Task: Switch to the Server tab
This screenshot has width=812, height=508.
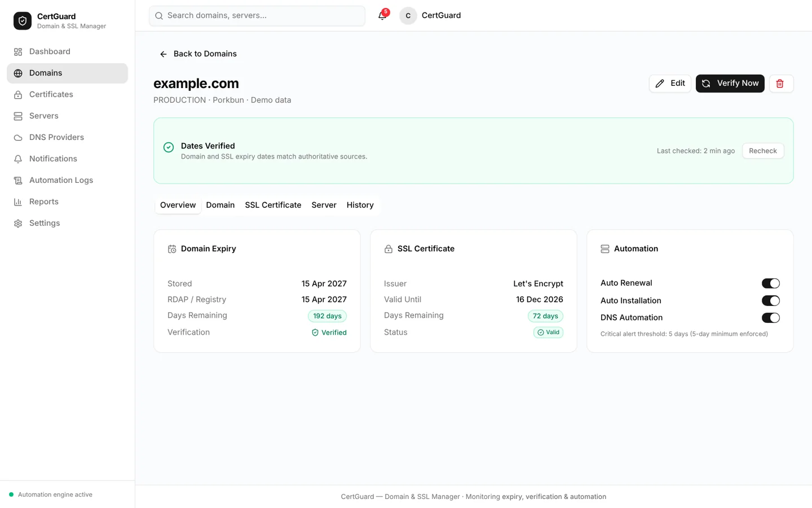Action: [x=324, y=205]
